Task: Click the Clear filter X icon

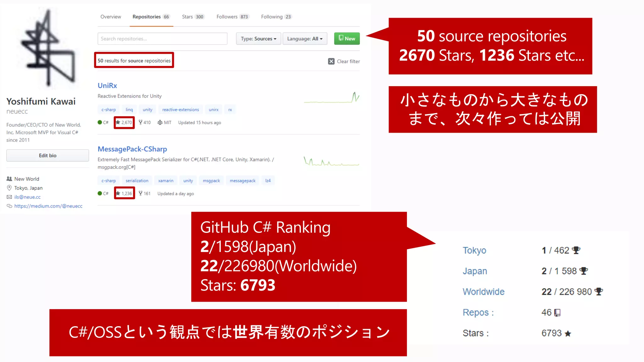Action: (331, 62)
